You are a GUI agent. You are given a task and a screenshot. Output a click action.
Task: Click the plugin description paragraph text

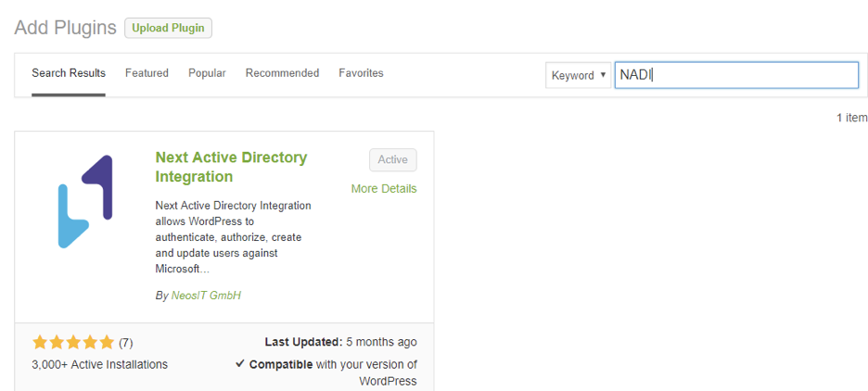(233, 237)
